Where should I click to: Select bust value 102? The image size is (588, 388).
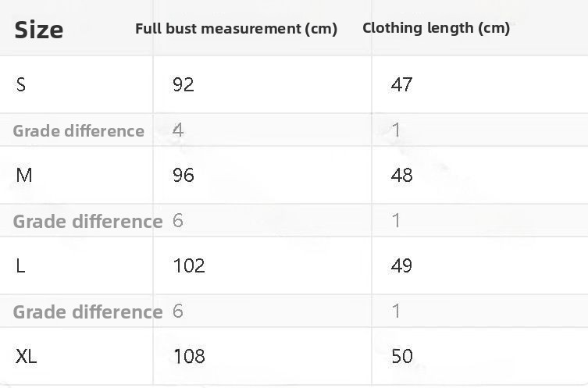tap(188, 265)
